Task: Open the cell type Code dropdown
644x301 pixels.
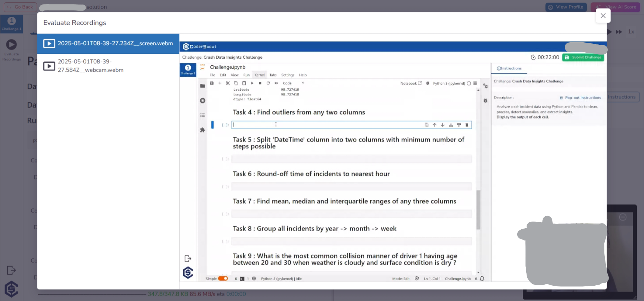Action: (294, 83)
